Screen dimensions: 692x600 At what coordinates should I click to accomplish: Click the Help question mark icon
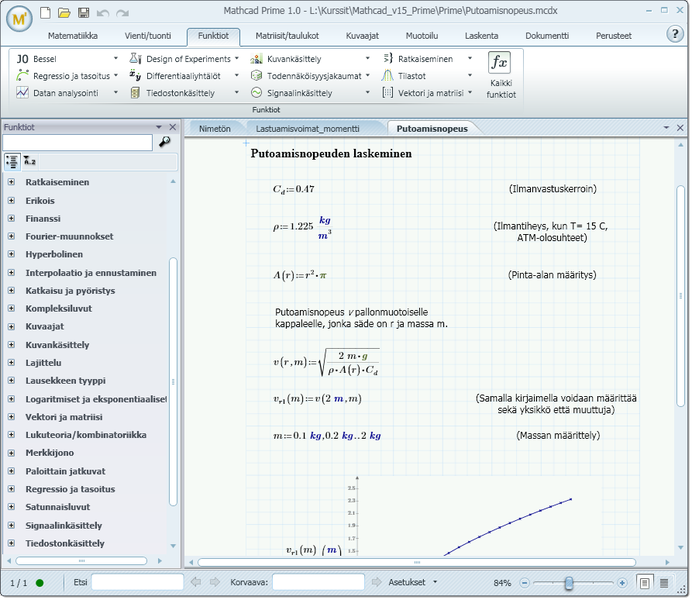coord(674,34)
